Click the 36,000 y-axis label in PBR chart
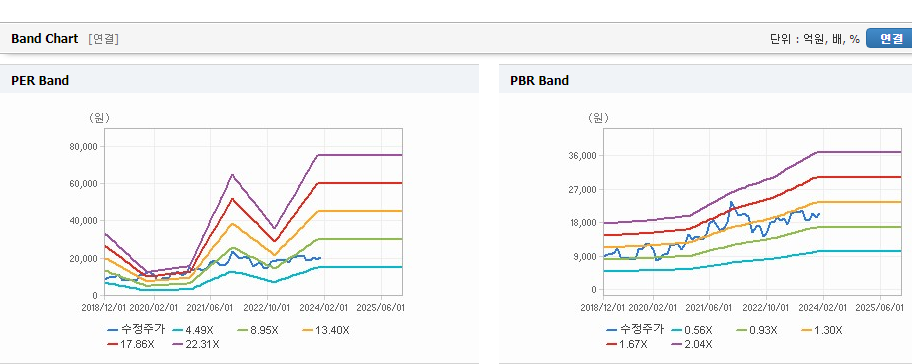This screenshot has width=912, height=364. (584, 156)
